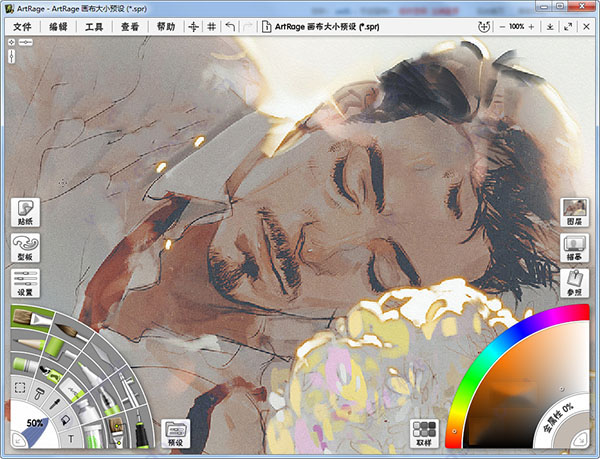Open the 工具 menu
Viewport: 600px width, 459px height.
click(94, 27)
